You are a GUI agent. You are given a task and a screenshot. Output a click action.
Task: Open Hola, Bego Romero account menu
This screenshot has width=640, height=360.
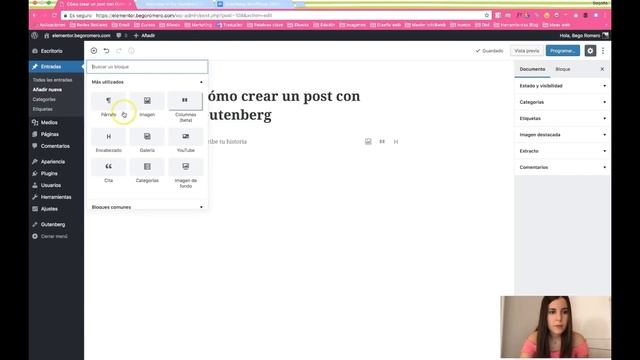tap(584, 36)
